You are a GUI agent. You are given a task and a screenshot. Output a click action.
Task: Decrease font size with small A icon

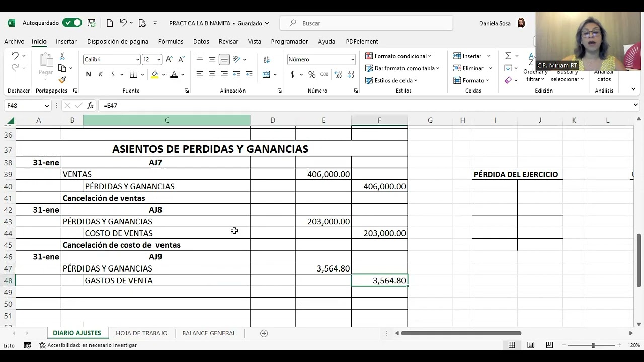click(x=181, y=59)
